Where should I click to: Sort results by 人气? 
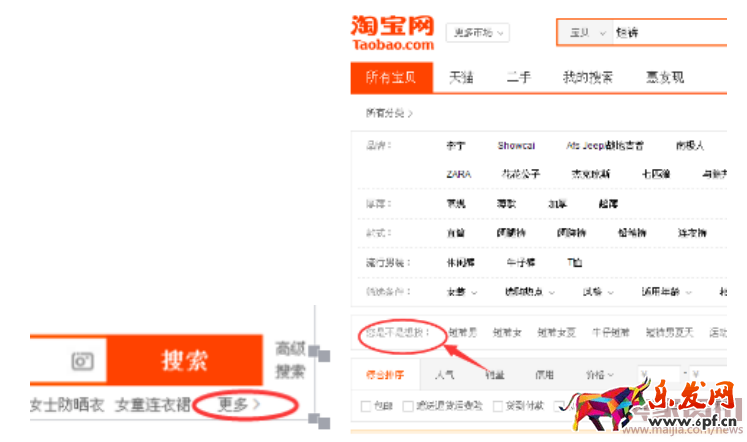tap(444, 375)
